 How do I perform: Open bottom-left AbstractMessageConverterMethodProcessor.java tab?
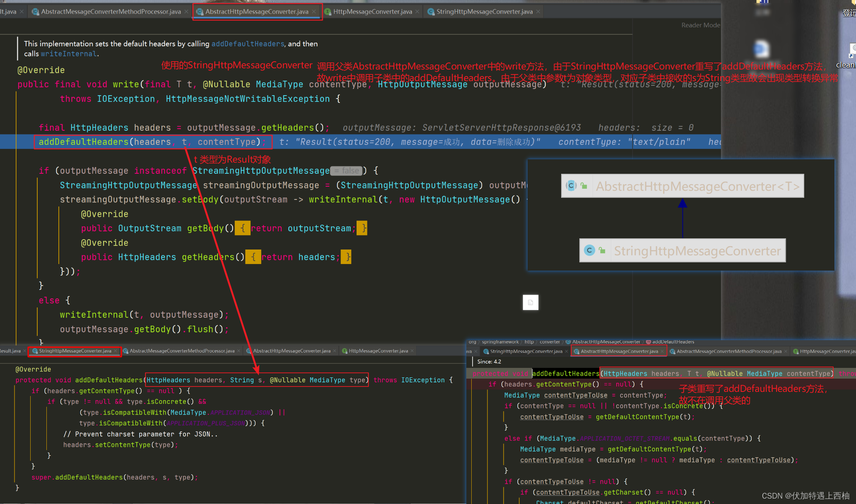(182, 351)
